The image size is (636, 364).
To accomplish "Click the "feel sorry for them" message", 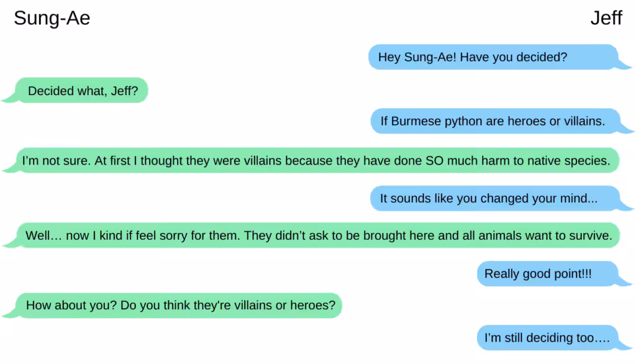I will 319,236.
